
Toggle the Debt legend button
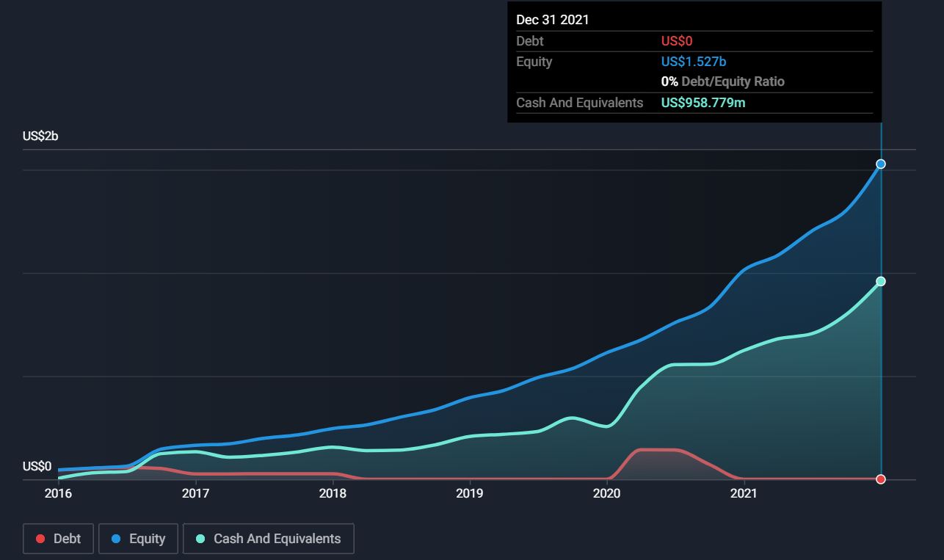(59, 538)
